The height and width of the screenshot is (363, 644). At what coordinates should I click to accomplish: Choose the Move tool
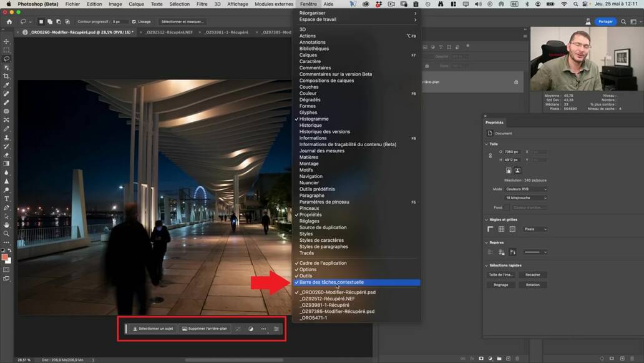(x=6, y=41)
